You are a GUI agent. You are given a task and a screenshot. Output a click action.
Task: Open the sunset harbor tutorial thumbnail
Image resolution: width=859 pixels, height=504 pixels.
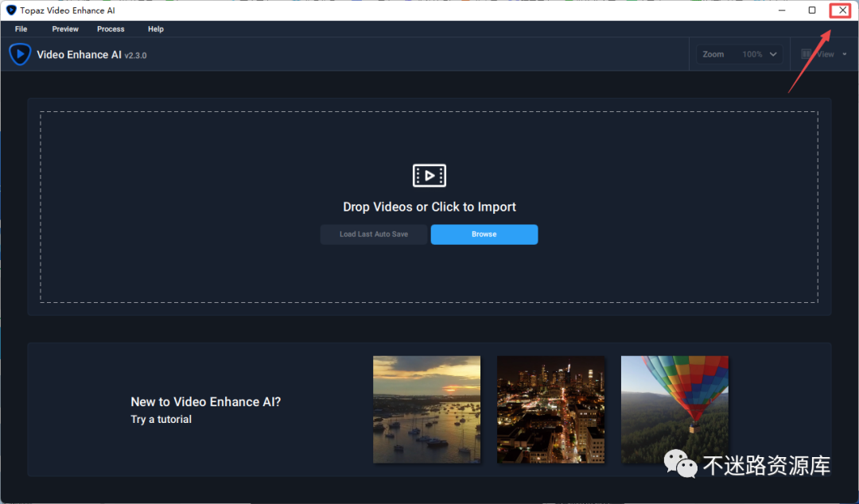tap(427, 409)
